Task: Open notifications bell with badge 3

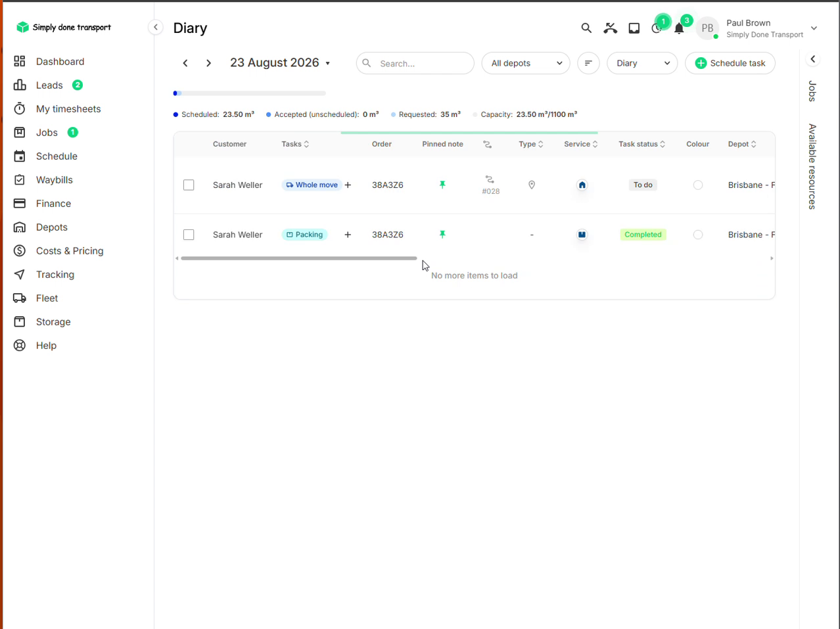Action: [x=679, y=28]
